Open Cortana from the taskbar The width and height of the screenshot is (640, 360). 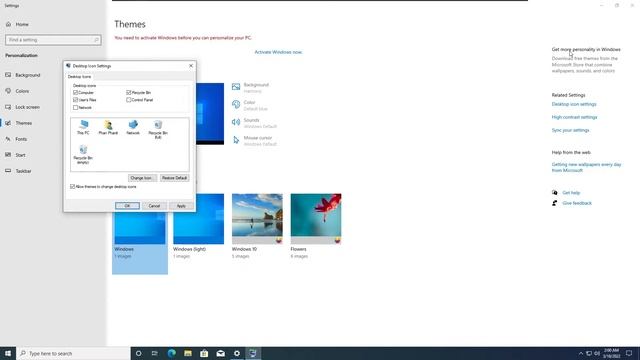[x=139, y=353]
